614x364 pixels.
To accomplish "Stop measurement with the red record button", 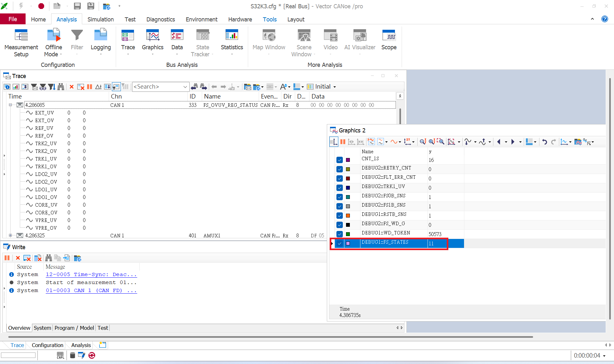I will [x=41, y=6].
